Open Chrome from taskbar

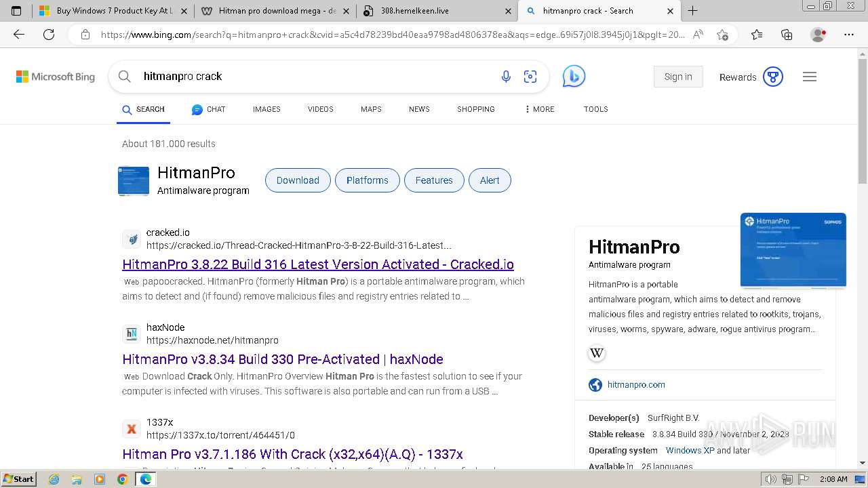point(123,479)
